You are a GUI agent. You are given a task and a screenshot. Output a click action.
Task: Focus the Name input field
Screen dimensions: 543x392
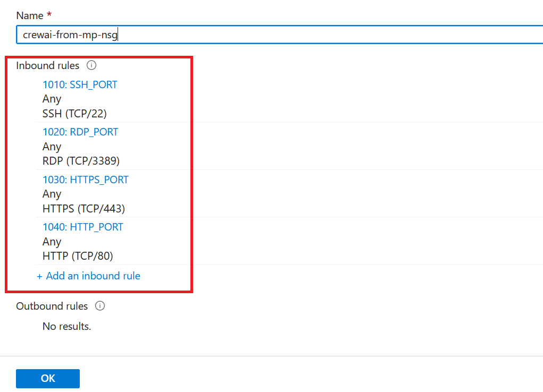tap(279, 35)
